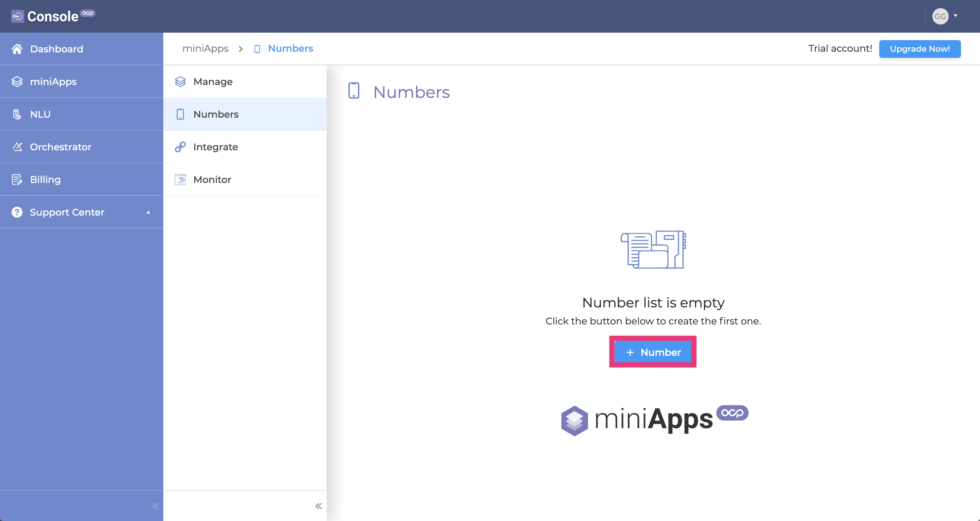Click the Manage layers icon in the submenu
Screen dimensions: 980x521
[180, 82]
